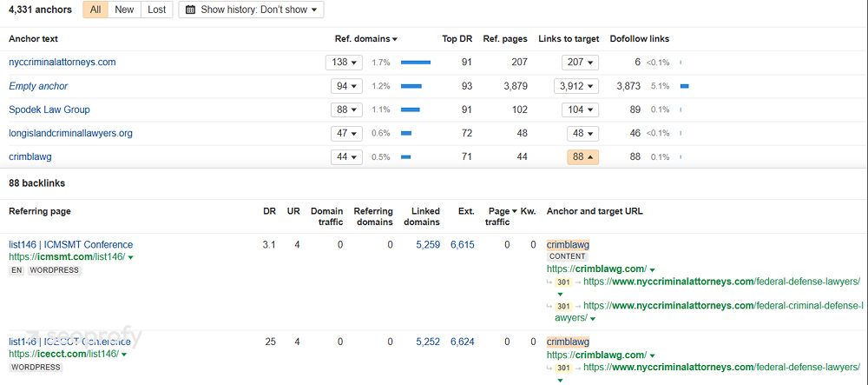The image size is (868, 385).
Task: Open 6,615 external links value
Action: click(x=463, y=244)
